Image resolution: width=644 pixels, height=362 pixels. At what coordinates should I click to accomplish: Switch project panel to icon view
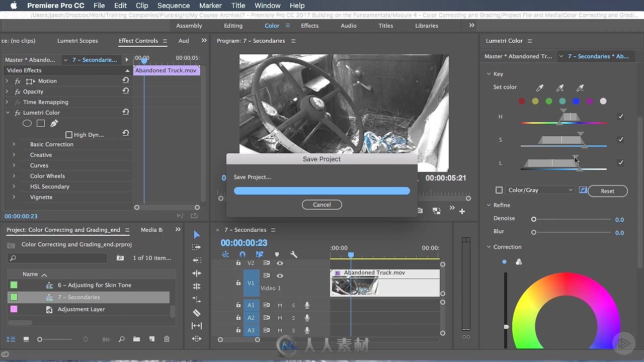[26, 339]
